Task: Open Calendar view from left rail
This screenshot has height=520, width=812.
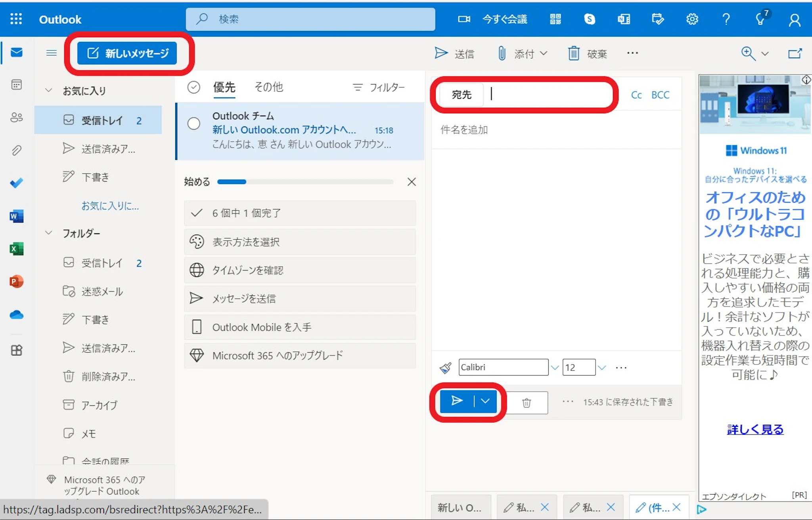Action: (x=16, y=84)
